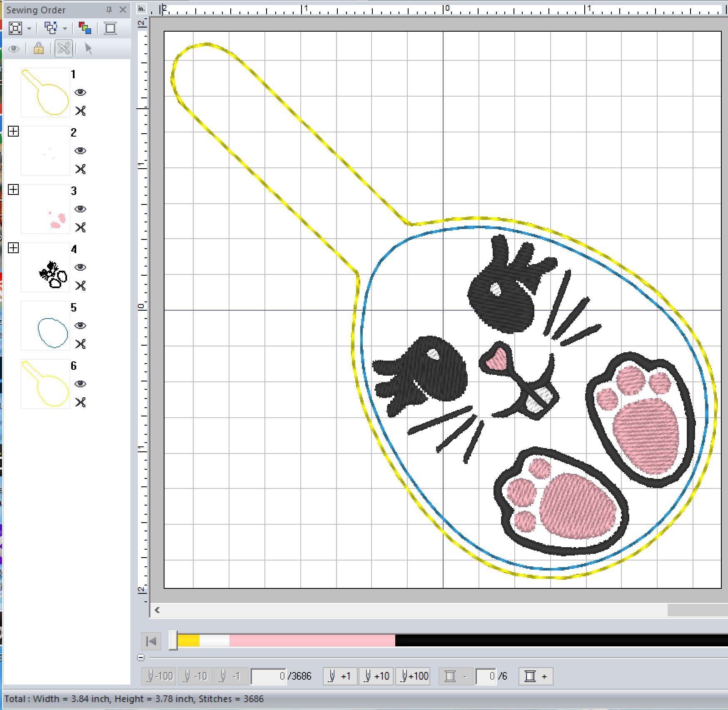The image size is (728, 710).
Task: Expand sewing step 4 group
Action: click(x=13, y=248)
